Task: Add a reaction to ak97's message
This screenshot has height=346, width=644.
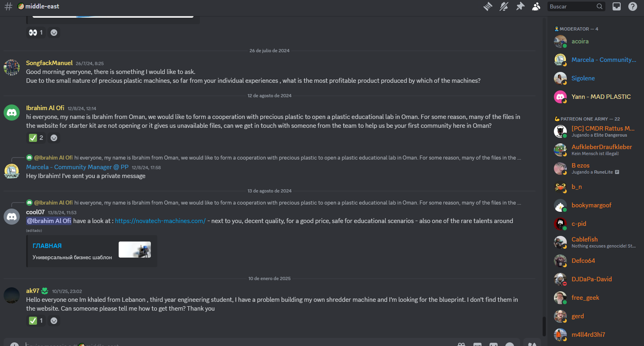Action: pos(54,321)
